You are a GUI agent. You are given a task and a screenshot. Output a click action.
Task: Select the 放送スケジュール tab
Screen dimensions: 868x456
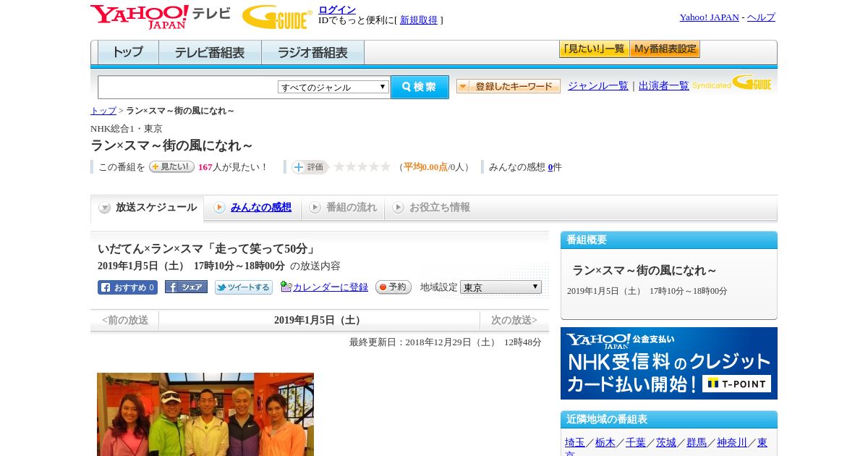[x=148, y=208]
